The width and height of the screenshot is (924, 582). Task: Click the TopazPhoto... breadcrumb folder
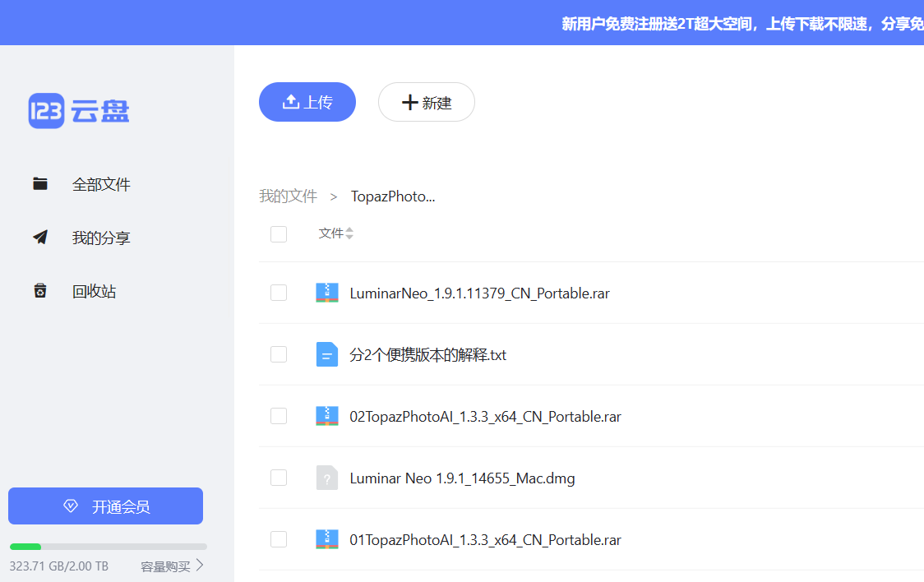[393, 196]
